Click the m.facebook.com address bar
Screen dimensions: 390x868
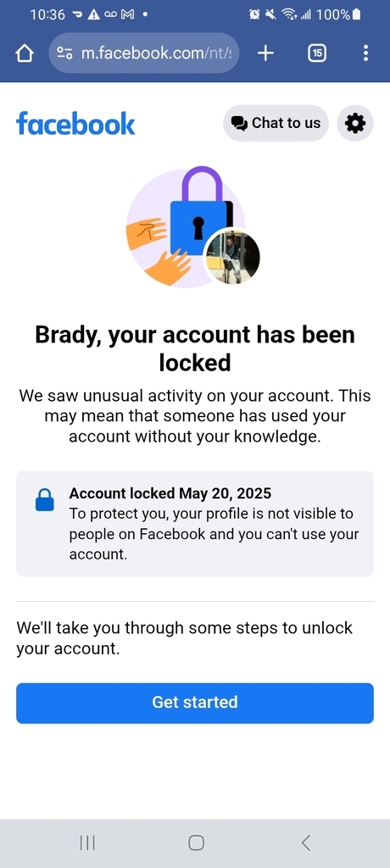144,53
